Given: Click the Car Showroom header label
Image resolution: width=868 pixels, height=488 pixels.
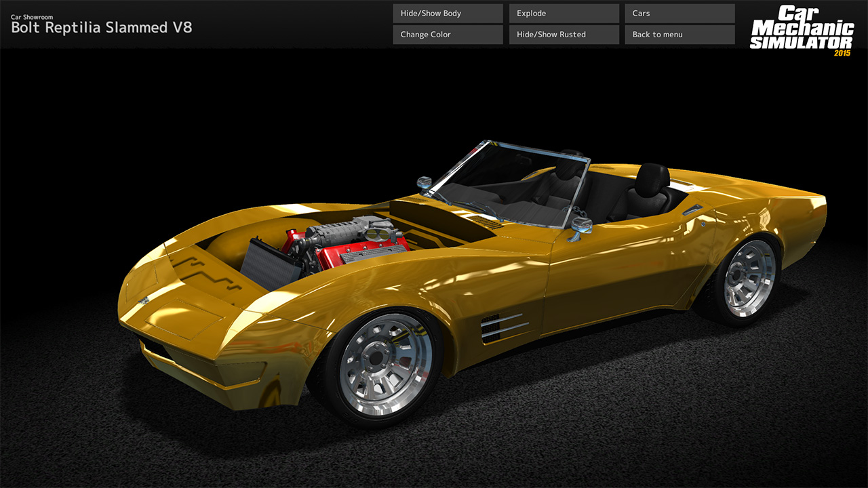Looking at the screenshot, I should point(31,16).
